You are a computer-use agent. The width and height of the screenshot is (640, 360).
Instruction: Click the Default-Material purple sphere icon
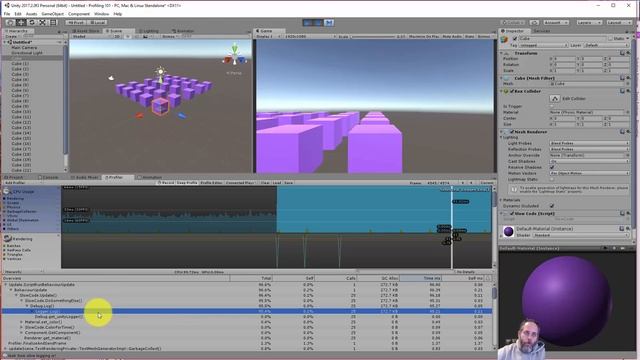click(x=509, y=231)
